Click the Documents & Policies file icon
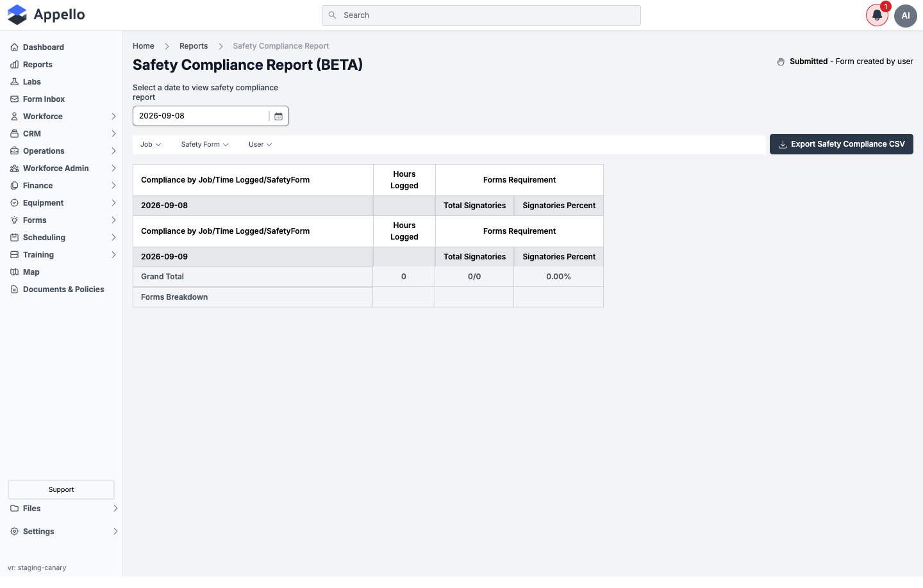Image resolution: width=923 pixels, height=588 pixels. click(14, 290)
